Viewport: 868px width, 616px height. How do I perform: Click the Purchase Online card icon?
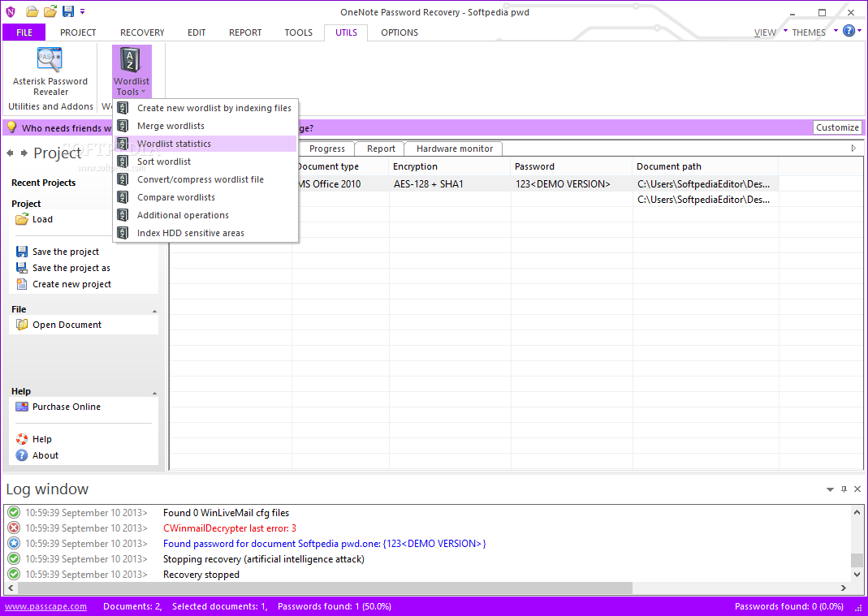click(x=22, y=407)
